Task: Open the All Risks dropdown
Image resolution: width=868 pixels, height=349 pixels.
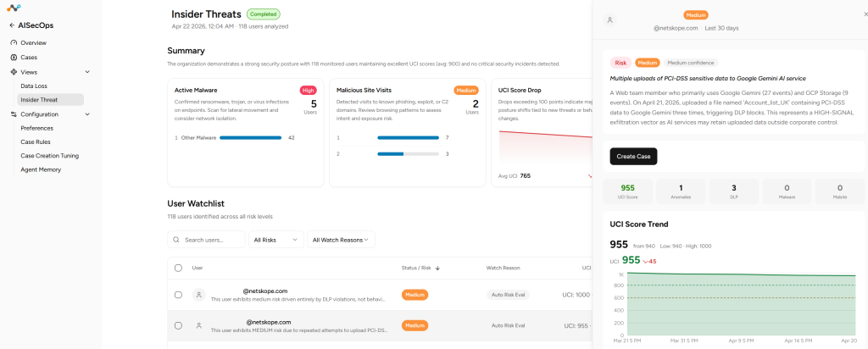Action: [276, 240]
